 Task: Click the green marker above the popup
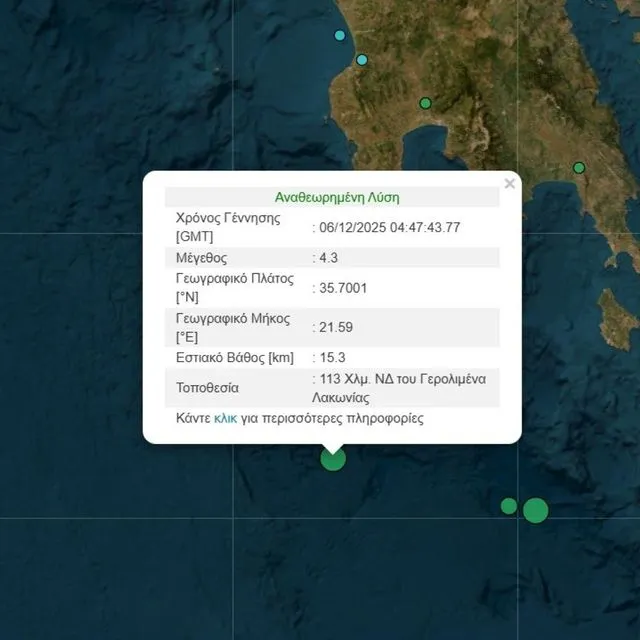(425, 103)
